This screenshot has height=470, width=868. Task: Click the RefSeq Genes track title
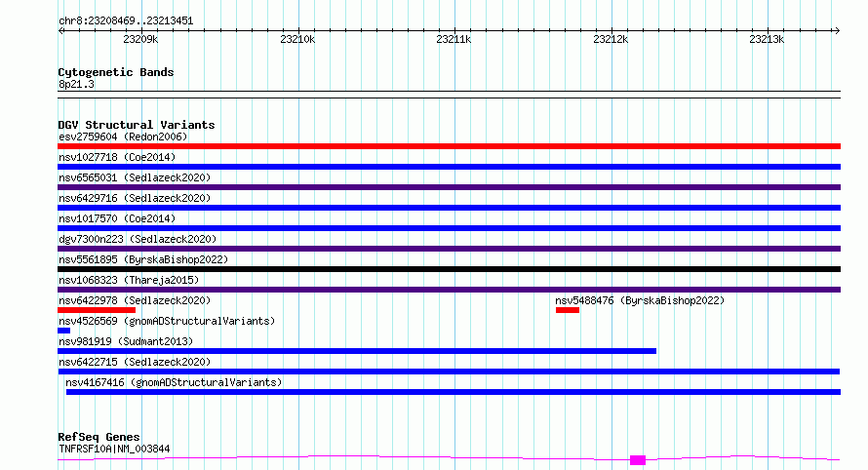(99, 437)
